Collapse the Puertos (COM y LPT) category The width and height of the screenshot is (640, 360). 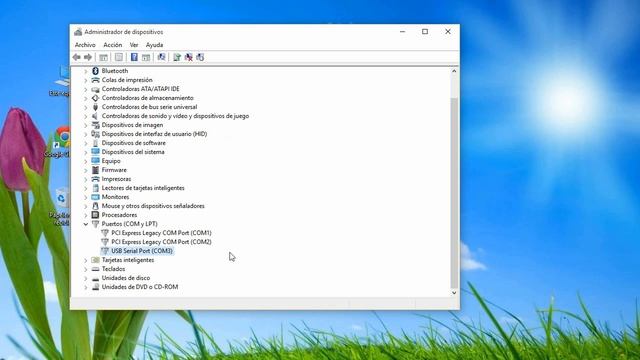pos(86,224)
